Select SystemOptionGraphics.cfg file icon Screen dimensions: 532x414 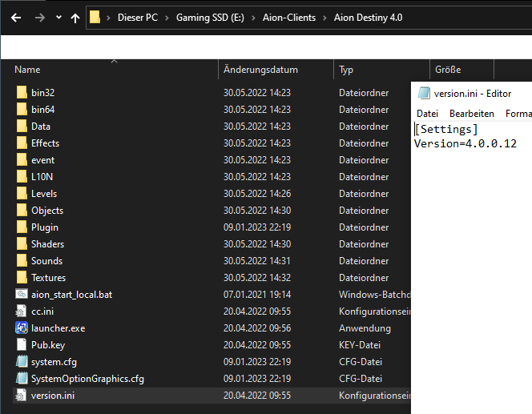click(22, 378)
